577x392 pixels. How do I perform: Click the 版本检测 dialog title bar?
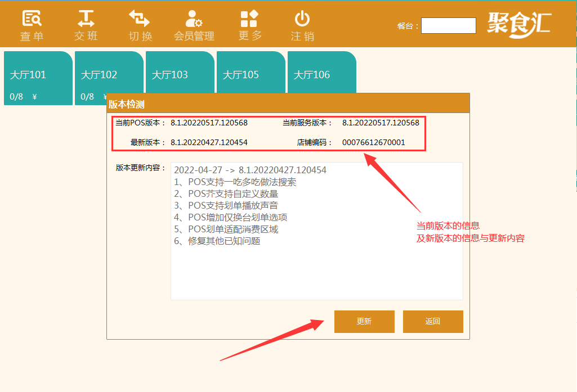point(288,104)
